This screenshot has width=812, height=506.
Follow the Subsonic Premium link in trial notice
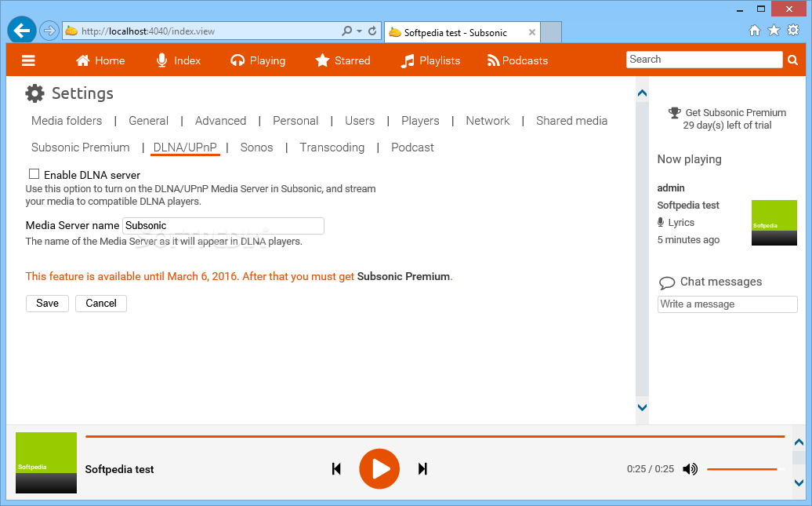click(x=403, y=276)
